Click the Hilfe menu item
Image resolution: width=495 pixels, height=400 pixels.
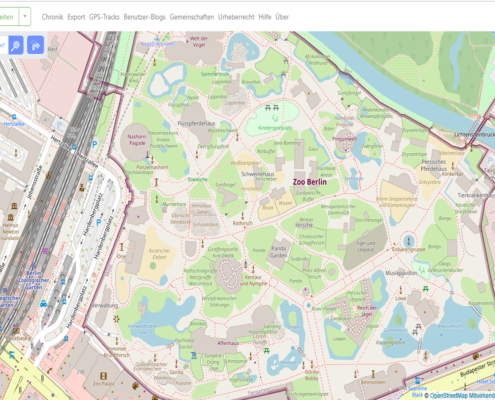[x=265, y=17]
